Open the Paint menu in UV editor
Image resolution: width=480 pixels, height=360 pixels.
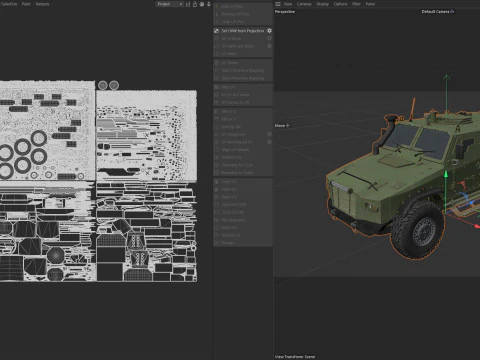click(x=26, y=4)
